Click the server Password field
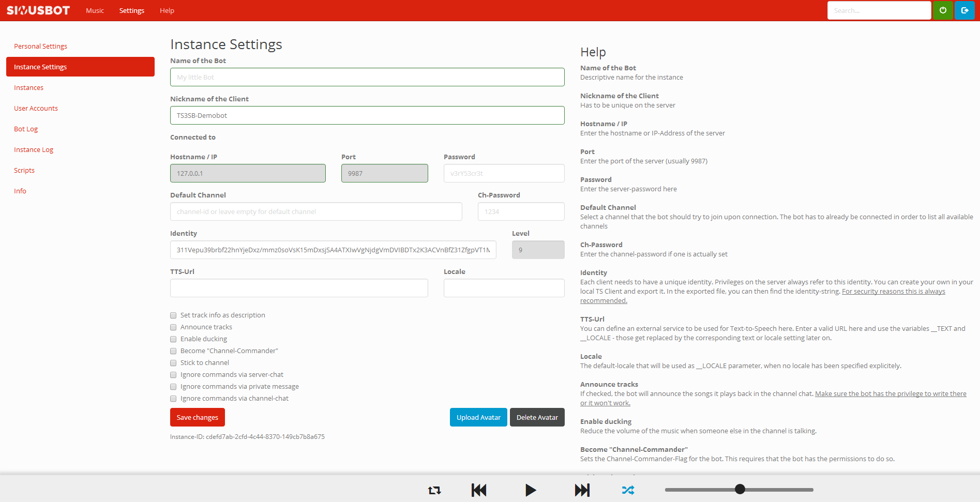This screenshot has height=502, width=980. click(x=504, y=173)
